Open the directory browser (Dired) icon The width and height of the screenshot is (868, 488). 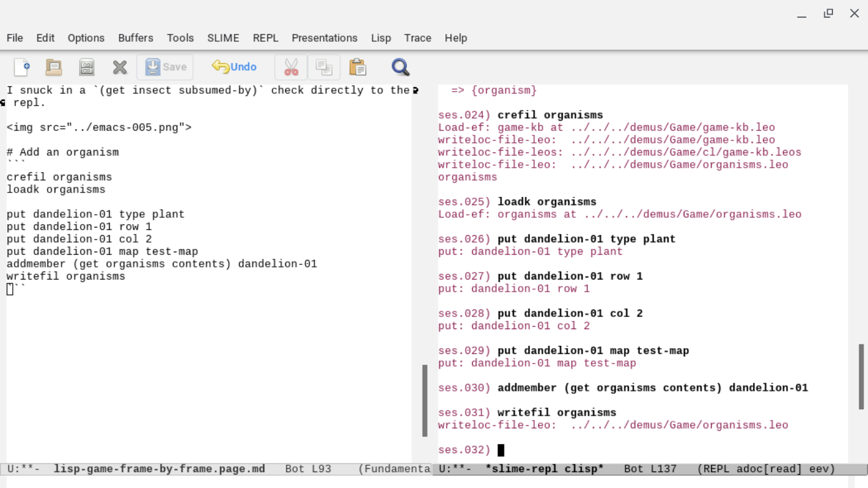click(86, 67)
